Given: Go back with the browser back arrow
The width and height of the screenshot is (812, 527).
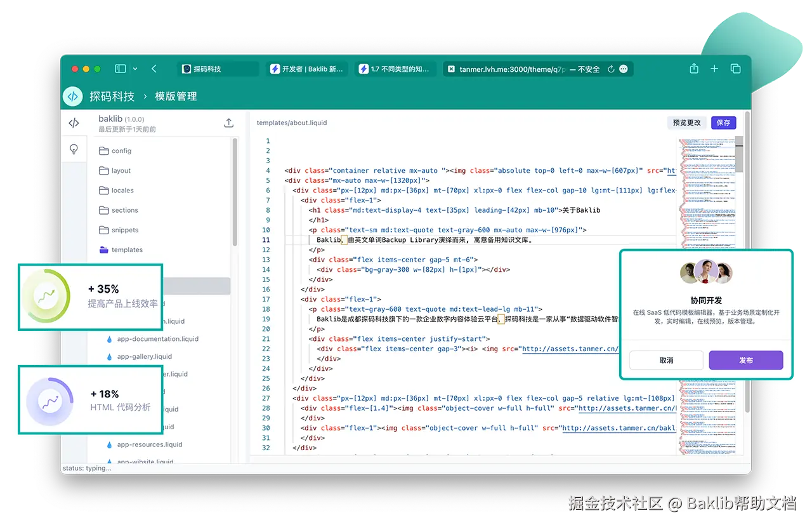Looking at the screenshot, I should [154, 69].
